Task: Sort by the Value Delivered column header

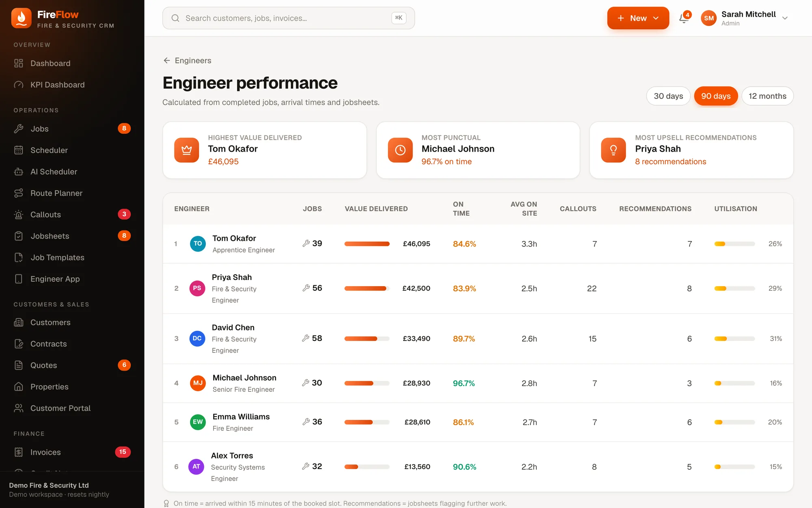Action: pyautogui.click(x=376, y=209)
